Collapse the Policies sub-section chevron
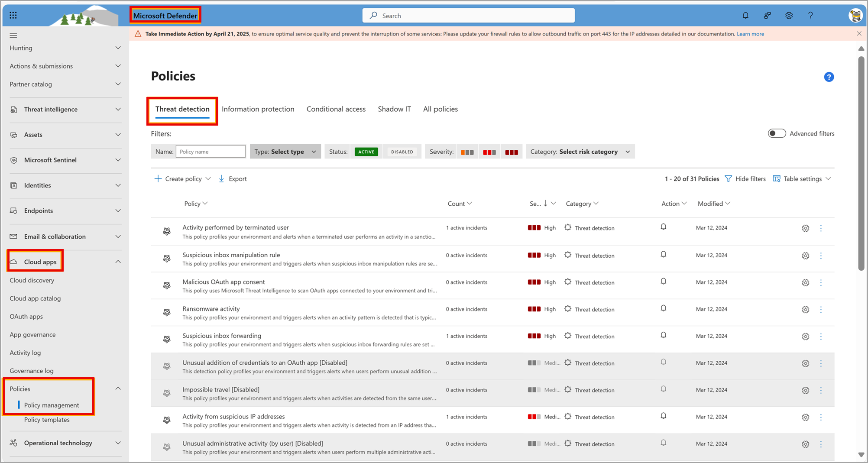 pos(118,389)
